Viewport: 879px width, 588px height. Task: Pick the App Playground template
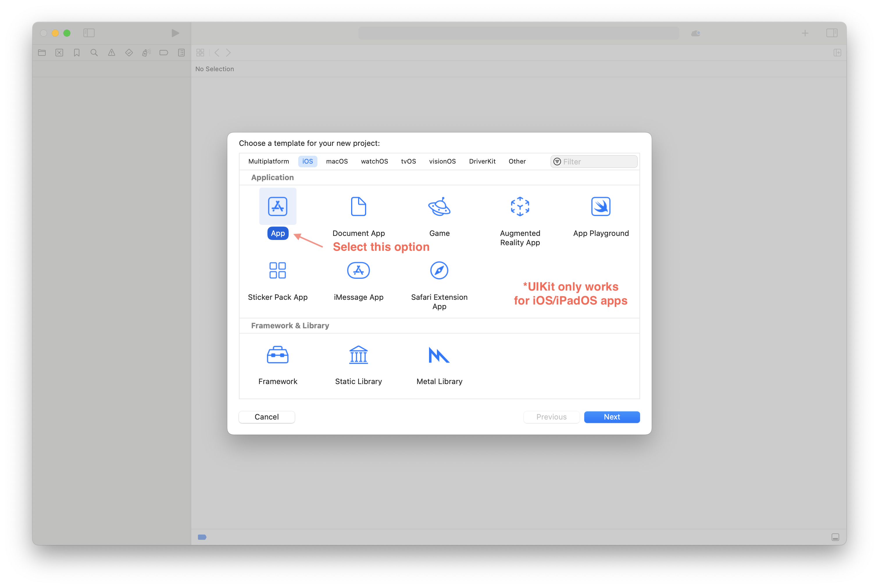point(601,206)
